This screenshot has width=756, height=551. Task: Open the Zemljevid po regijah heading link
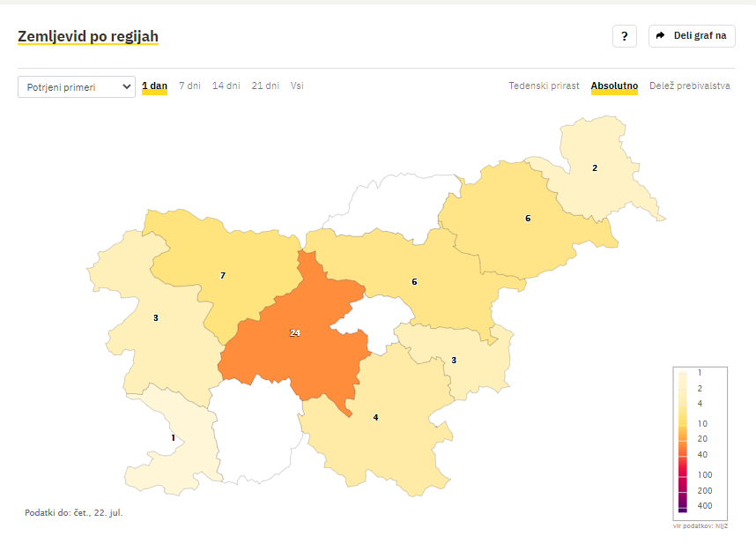pos(88,37)
